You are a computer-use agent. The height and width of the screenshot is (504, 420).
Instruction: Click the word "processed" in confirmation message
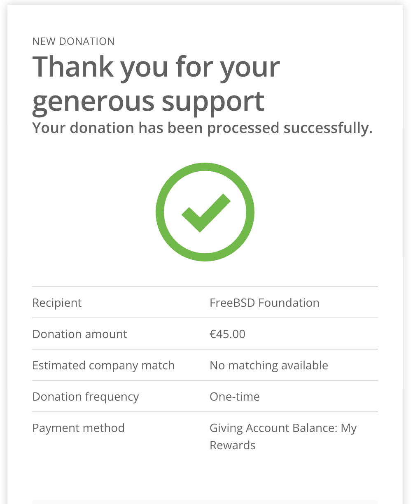[243, 128]
